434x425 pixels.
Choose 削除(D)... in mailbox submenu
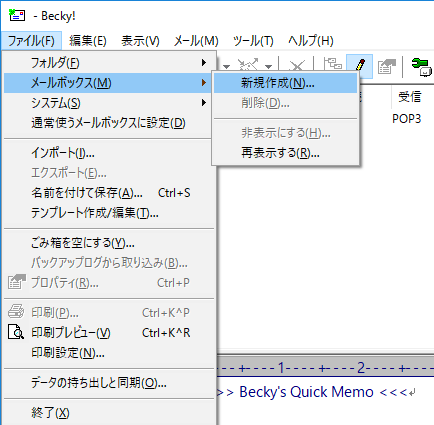click(285, 103)
